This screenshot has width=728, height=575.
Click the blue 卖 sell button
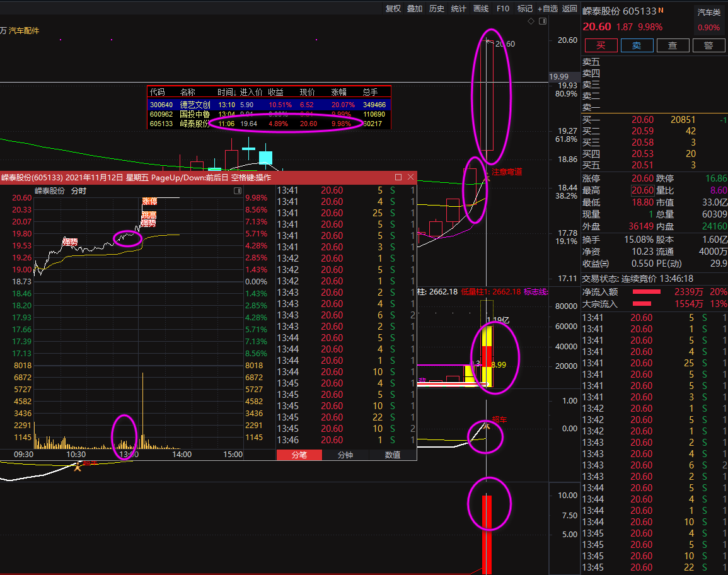(x=637, y=45)
